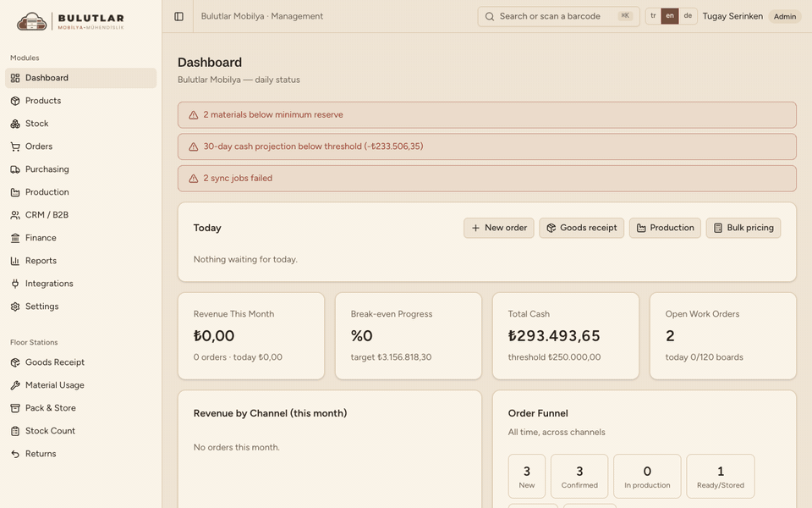Click the Production factory icon in sidebar

pos(15,192)
